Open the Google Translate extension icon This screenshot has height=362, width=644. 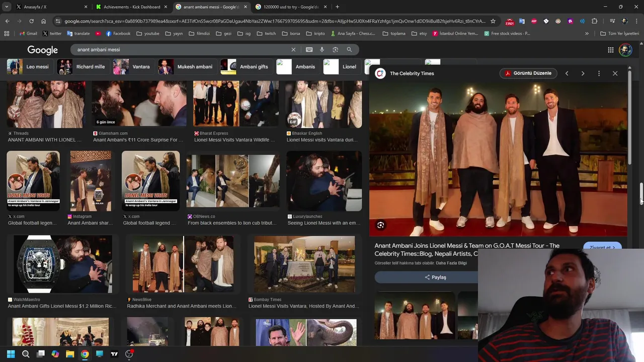(x=522, y=21)
